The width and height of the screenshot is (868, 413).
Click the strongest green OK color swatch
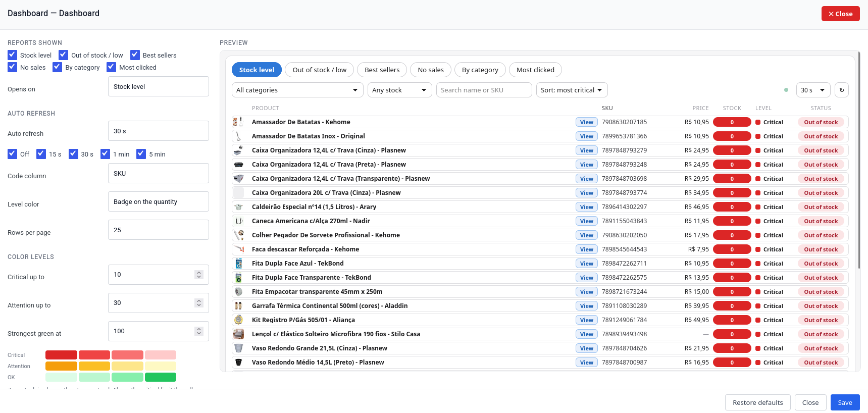pos(161,377)
